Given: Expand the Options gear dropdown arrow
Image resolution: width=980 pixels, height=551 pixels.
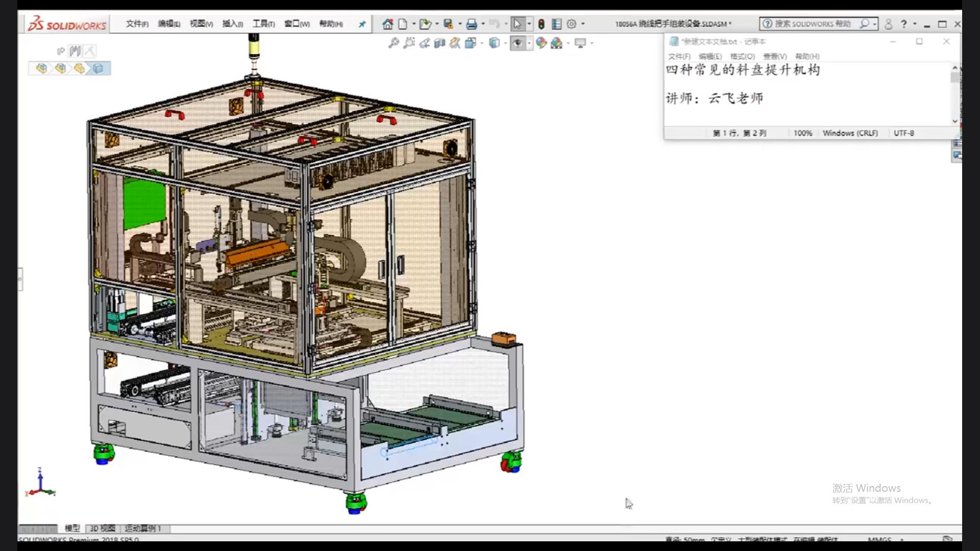Looking at the screenshot, I should click(583, 24).
